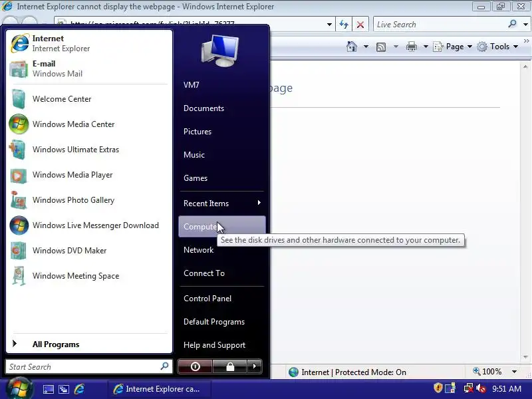Open Documents folder
Image resolution: width=532 pixels, height=399 pixels.
tap(221, 108)
